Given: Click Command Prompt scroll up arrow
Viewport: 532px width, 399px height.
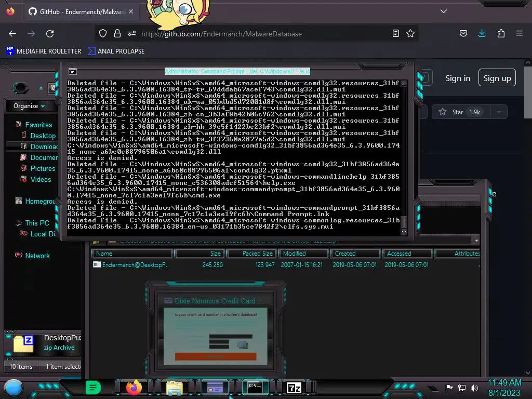Looking at the screenshot, I should [x=404, y=84].
